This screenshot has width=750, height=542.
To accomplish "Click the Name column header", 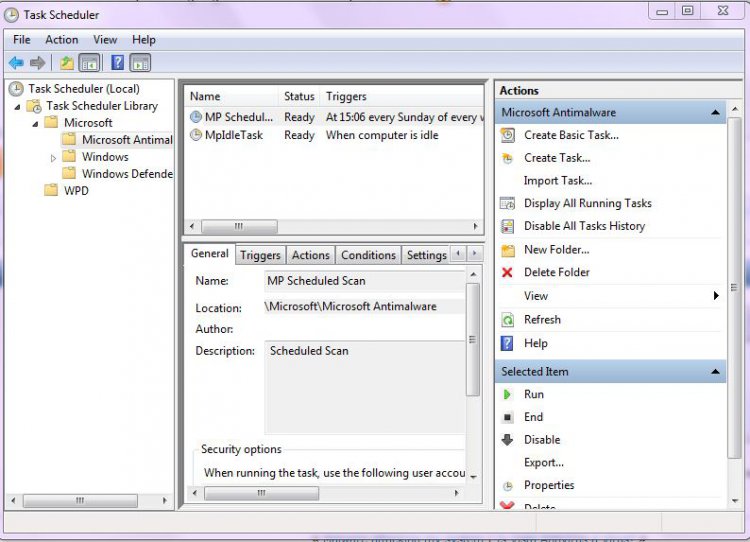I will point(231,97).
